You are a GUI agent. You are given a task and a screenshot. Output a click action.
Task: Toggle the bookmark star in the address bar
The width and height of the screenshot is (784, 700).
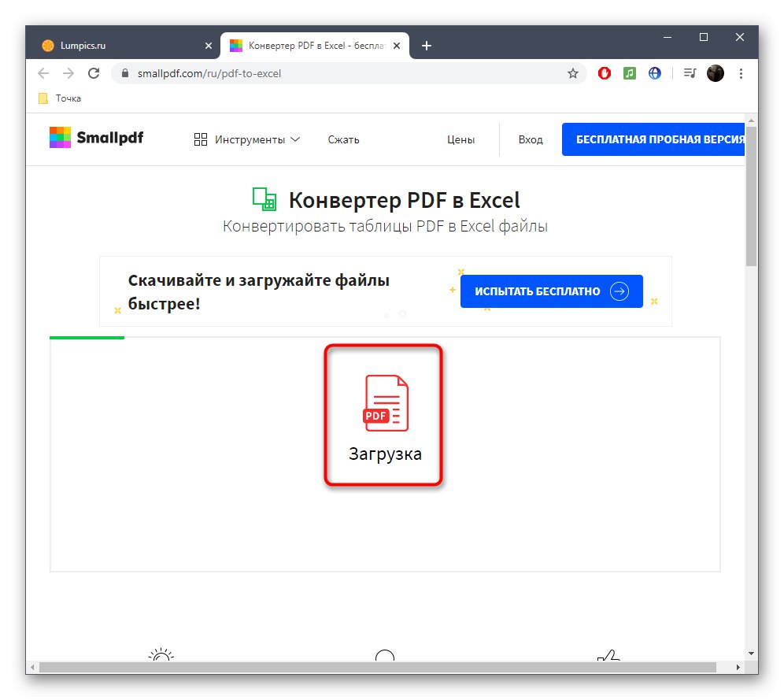572,72
